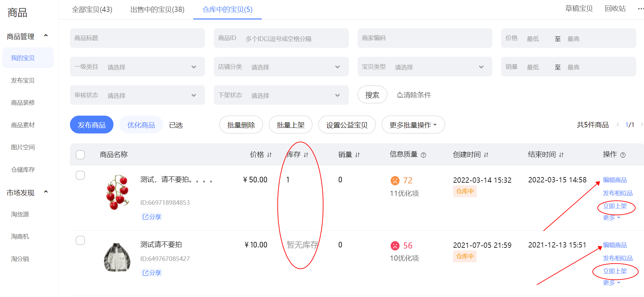This screenshot has width=644, height=297.
Task: Switch to 出售中的宝贝(38) tab
Action: (157, 10)
